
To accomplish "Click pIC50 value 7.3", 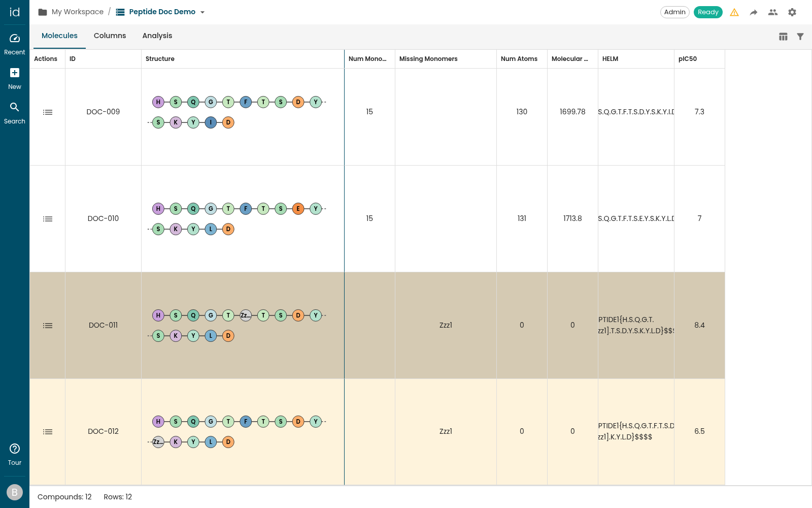I will [x=699, y=112].
